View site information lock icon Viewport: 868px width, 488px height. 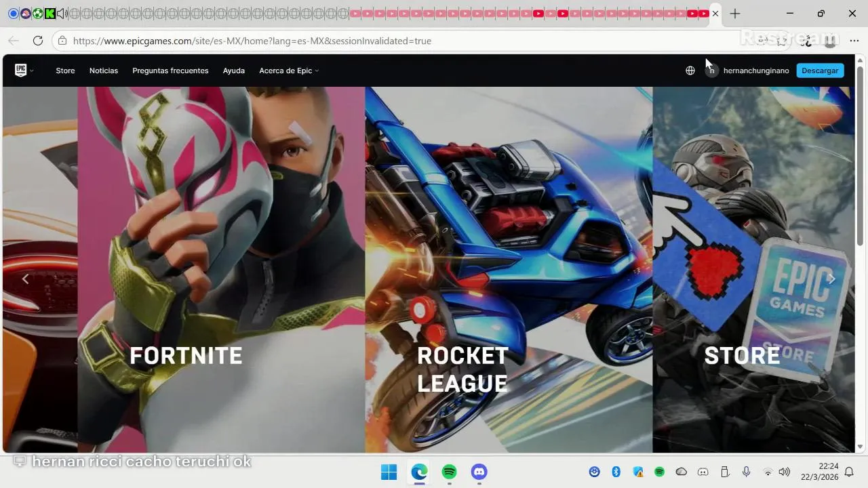click(62, 41)
